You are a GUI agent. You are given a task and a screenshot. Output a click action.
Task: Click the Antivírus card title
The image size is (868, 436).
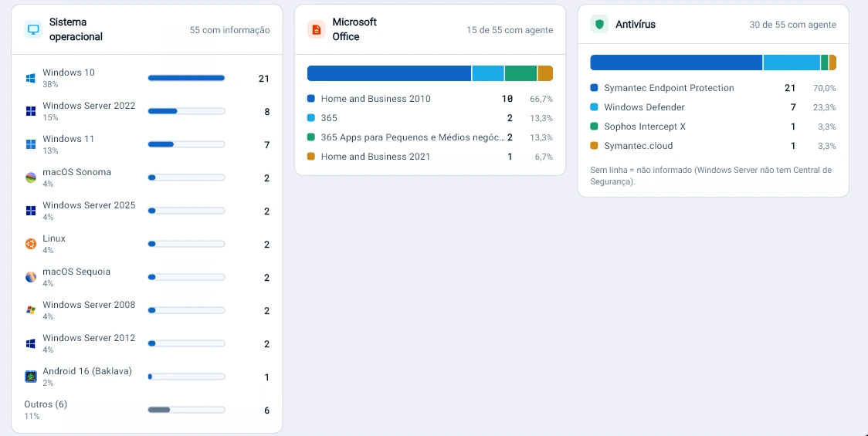[x=636, y=25]
